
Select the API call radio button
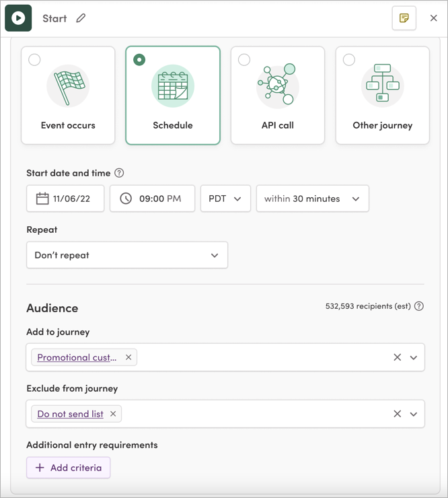pos(244,60)
